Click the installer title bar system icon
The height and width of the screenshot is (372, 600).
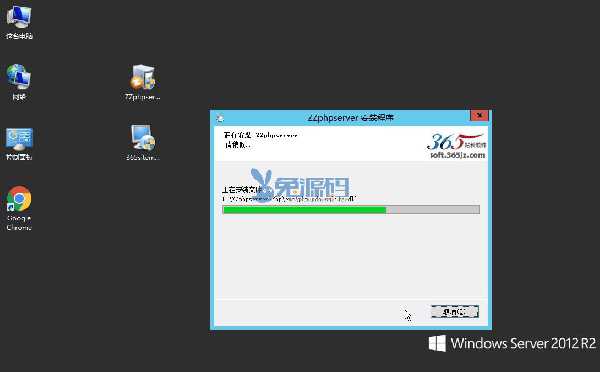(x=220, y=118)
